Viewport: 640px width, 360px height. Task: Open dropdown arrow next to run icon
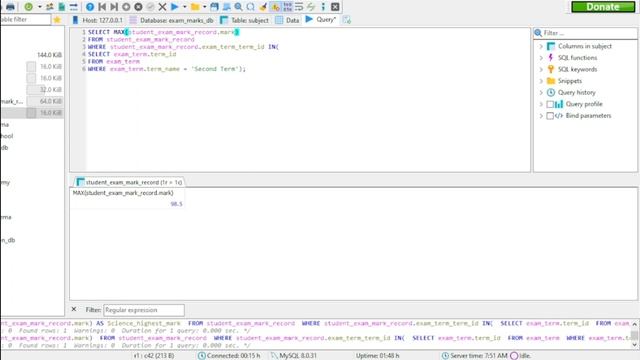[x=184, y=7]
